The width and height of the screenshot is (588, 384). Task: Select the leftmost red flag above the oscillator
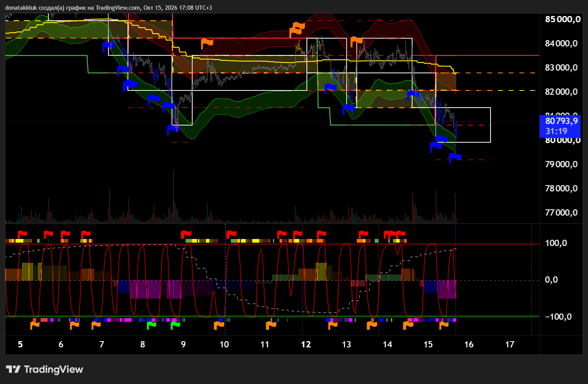[x=22, y=234]
